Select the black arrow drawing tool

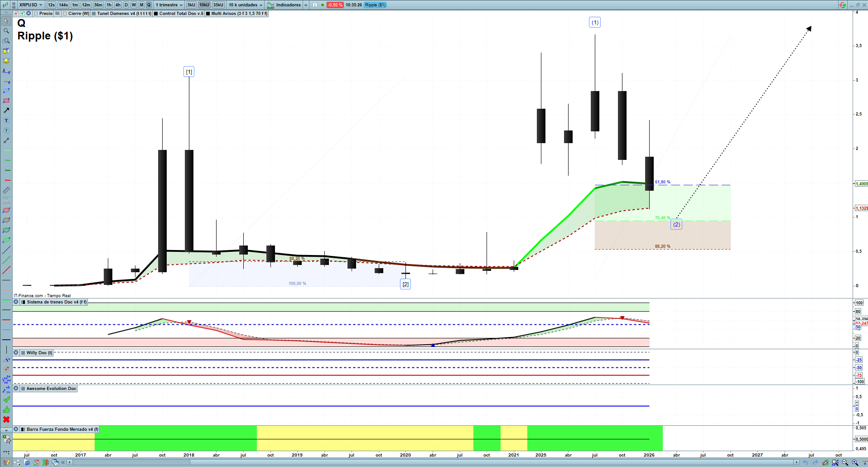pos(6,111)
